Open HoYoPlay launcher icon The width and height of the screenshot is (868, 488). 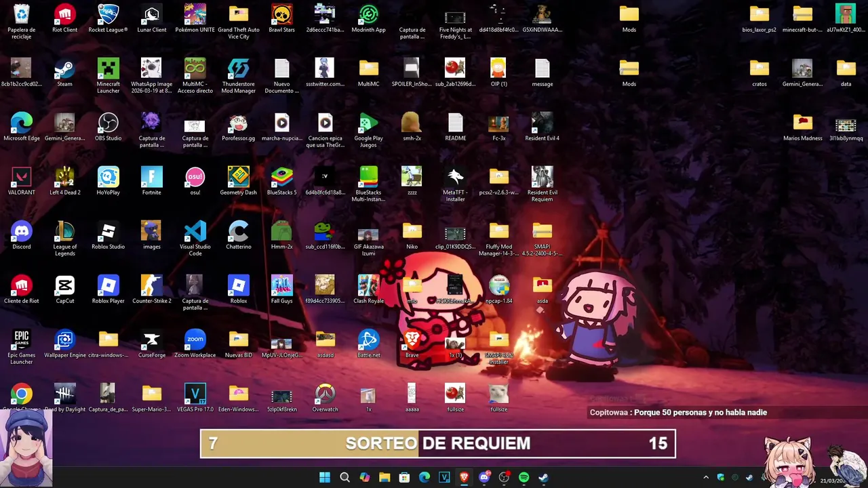click(108, 181)
